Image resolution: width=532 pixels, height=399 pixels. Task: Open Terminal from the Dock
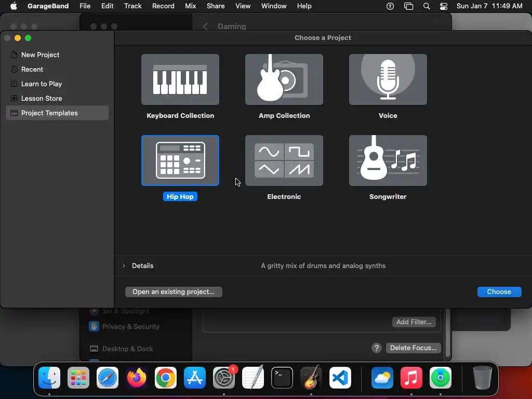click(282, 378)
